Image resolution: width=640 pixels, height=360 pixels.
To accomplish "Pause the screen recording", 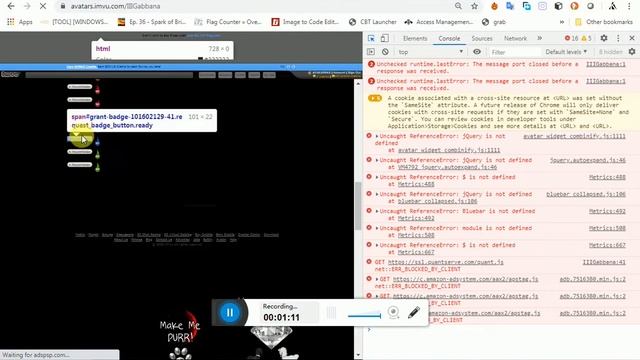I will point(229,313).
